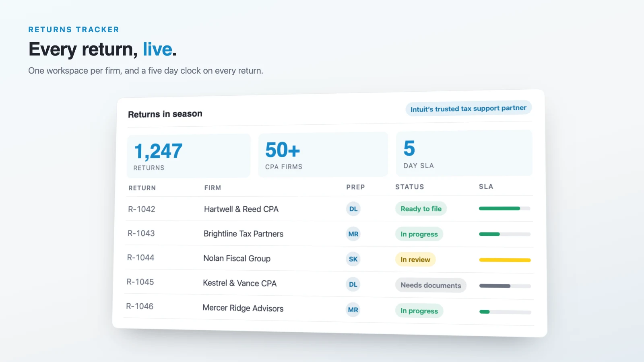The image size is (644, 362).
Task: Click the Ready to file status badge
Action: [421, 209]
